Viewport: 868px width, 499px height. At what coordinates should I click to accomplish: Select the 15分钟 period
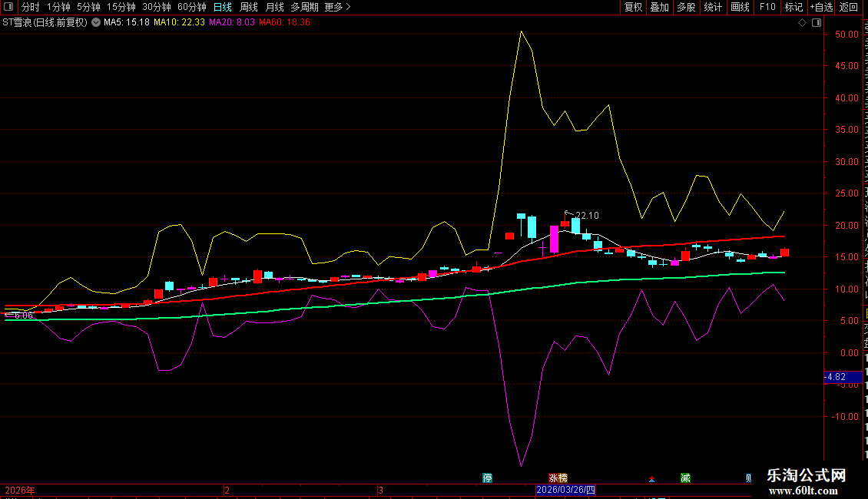(x=121, y=7)
